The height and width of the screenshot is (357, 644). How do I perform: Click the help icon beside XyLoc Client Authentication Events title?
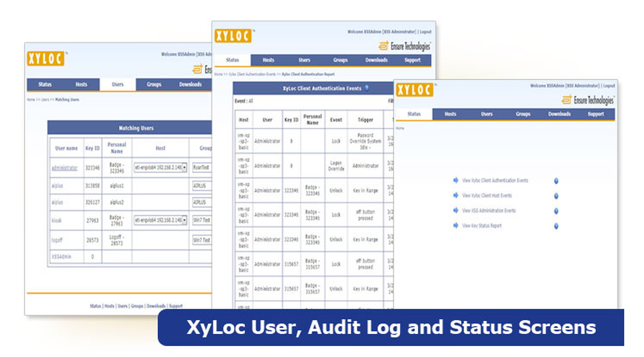click(x=366, y=88)
